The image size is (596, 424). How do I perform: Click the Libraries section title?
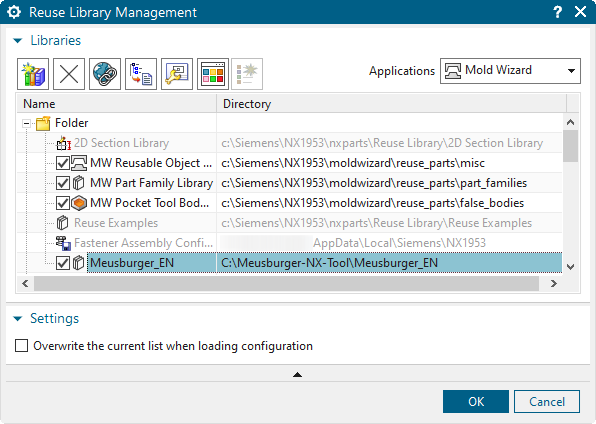55,40
